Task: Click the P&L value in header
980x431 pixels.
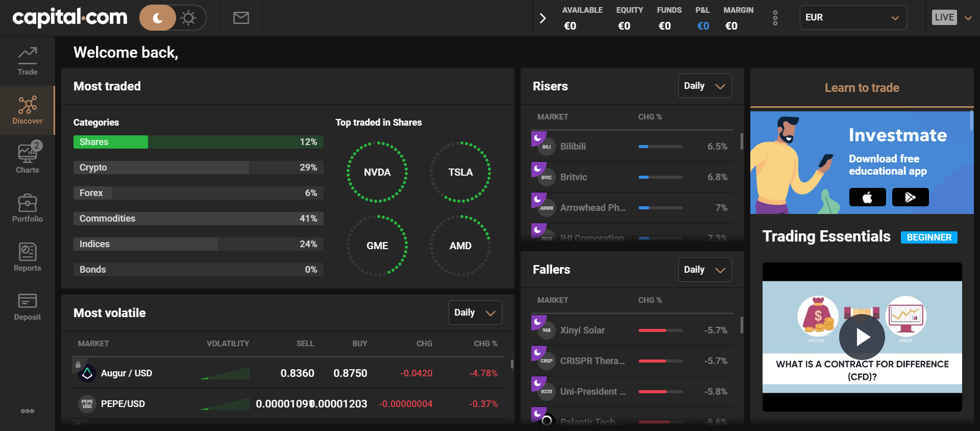Action: click(x=703, y=26)
